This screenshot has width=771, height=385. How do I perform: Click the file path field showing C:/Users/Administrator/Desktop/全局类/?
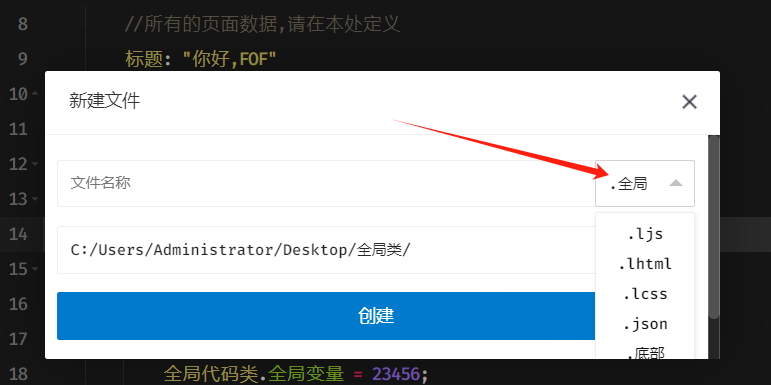[x=326, y=250]
